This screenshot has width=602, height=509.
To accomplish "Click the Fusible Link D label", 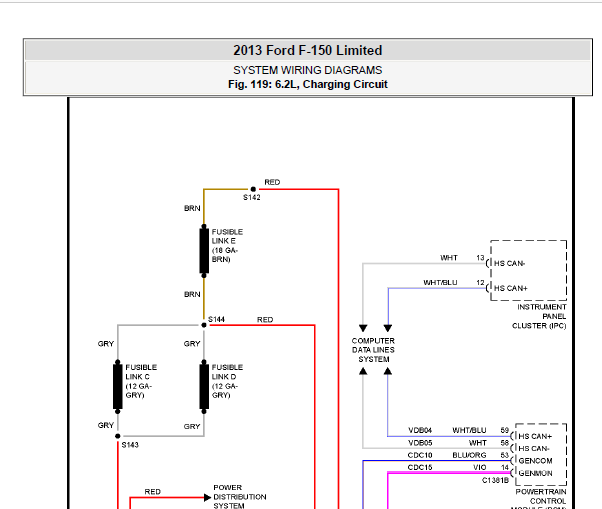I will 227,381.
